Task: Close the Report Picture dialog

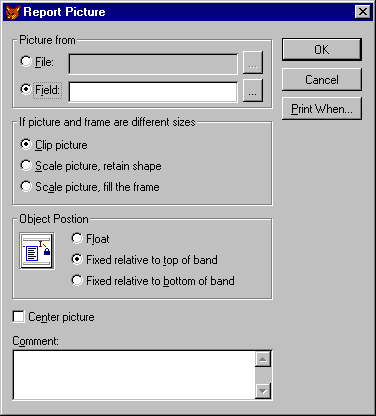Action: pos(363,12)
